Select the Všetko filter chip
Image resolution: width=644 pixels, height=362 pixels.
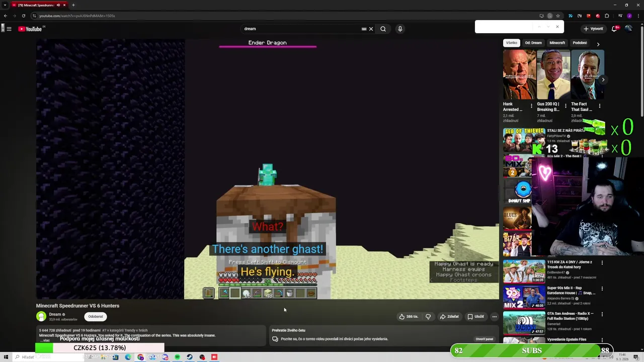point(511,43)
